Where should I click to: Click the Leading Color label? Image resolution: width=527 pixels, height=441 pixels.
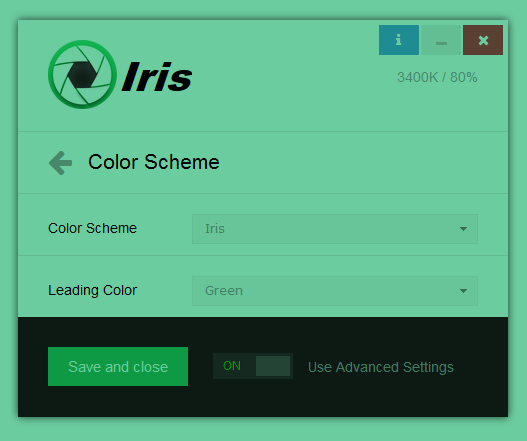pyautogui.click(x=92, y=290)
